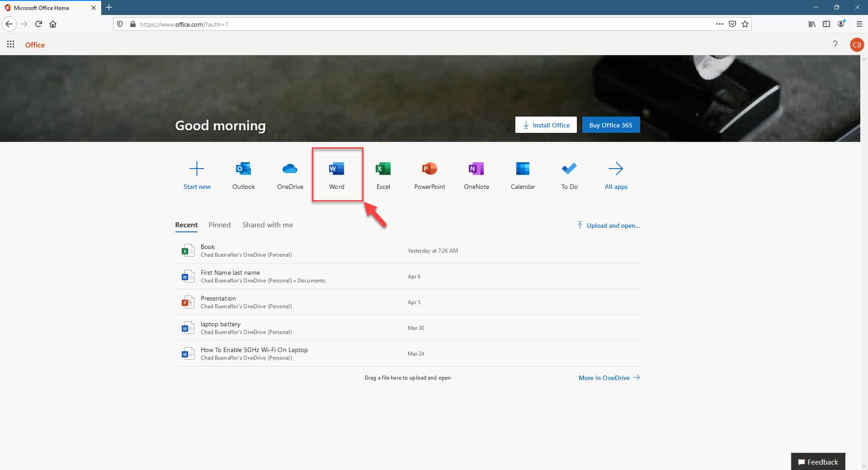Image resolution: width=868 pixels, height=470 pixels.
Task: Bookmark this page with the star icon
Action: (x=745, y=24)
